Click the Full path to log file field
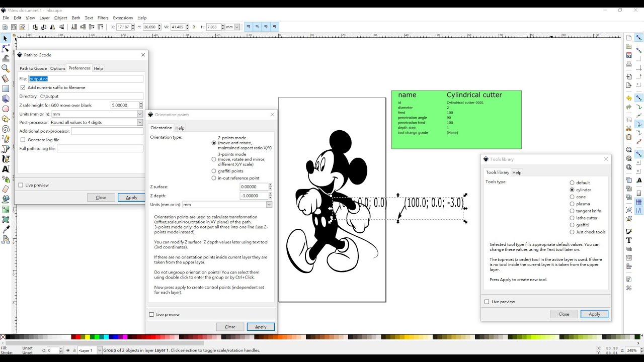 pyautogui.click(x=100, y=148)
